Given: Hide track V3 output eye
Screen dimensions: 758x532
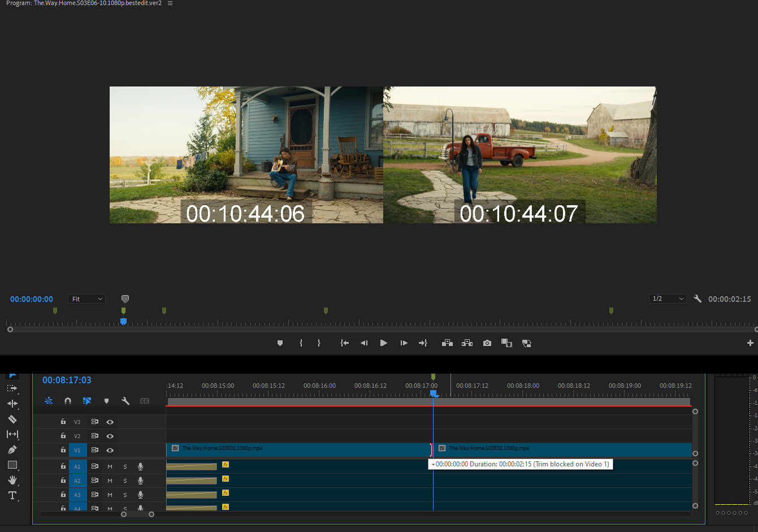Looking at the screenshot, I should 110,422.
